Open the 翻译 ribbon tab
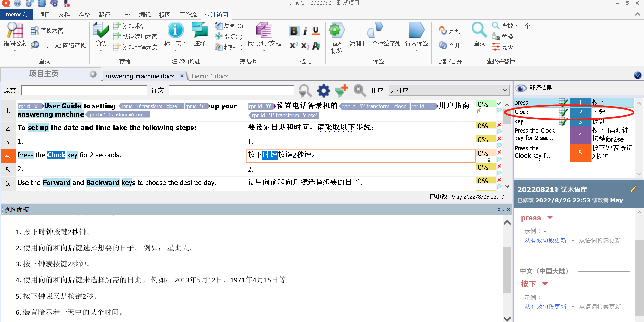This screenshot has width=644, height=322. (105, 15)
